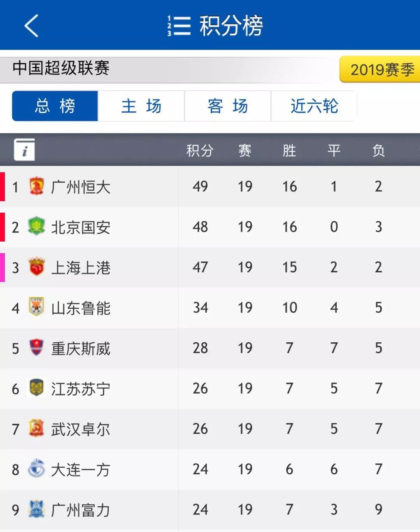Switch to the 近六轮 tab
Image resolution: width=420 pixels, height=532 pixels.
[x=314, y=106]
